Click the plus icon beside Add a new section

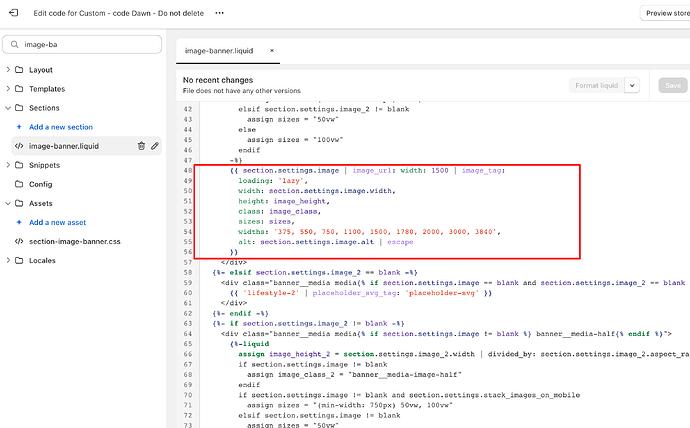click(19, 127)
